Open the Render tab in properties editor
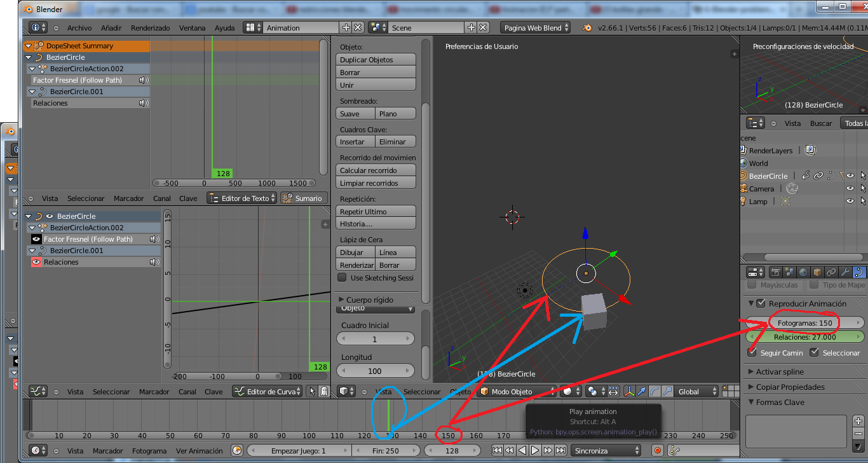The width and height of the screenshot is (868, 463). (776, 272)
